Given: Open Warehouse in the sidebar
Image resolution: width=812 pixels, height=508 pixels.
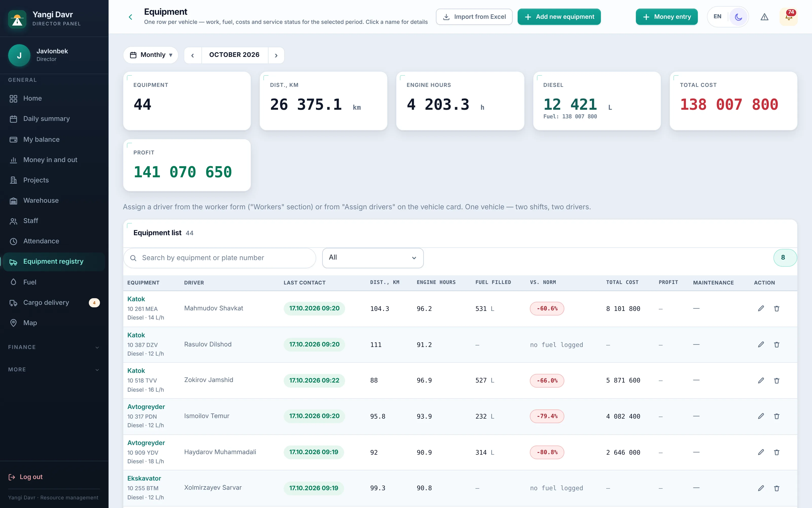Looking at the screenshot, I should click(54, 201).
